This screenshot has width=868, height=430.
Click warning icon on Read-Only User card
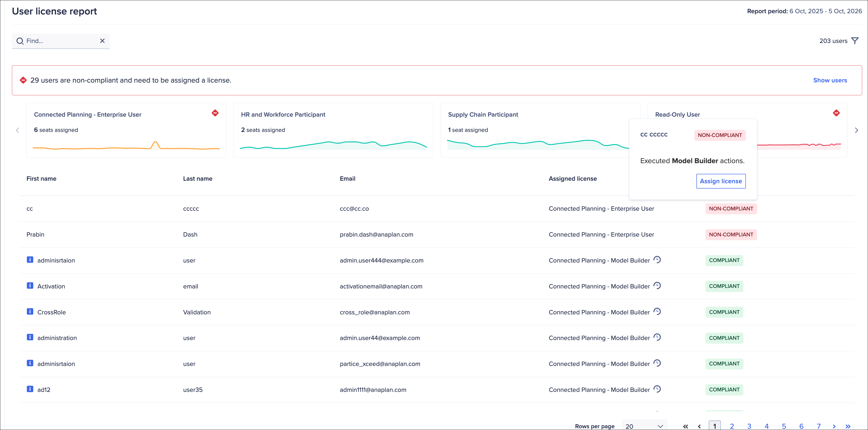coord(836,113)
